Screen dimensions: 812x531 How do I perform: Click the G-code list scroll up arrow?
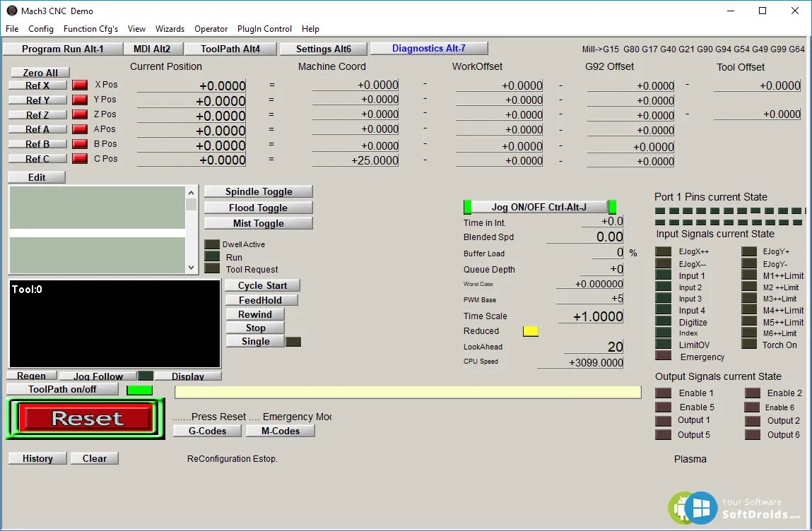click(x=191, y=193)
